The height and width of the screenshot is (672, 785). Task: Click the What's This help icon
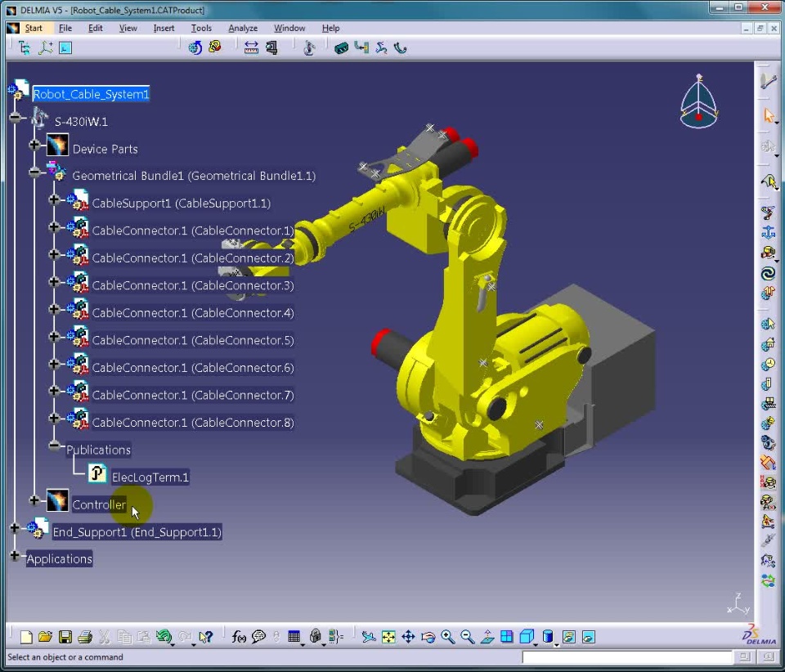pyautogui.click(x=205, y=637)
